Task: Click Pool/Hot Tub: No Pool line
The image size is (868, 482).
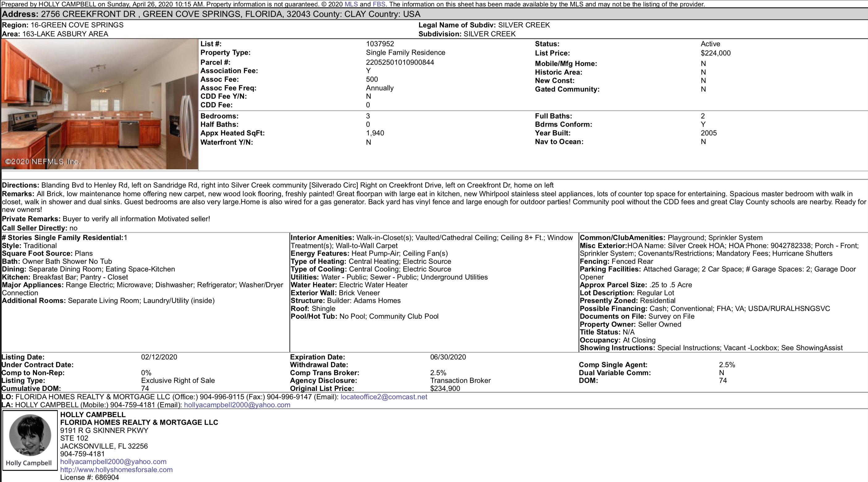Action: pyautogui.click(x=364, y=317)
